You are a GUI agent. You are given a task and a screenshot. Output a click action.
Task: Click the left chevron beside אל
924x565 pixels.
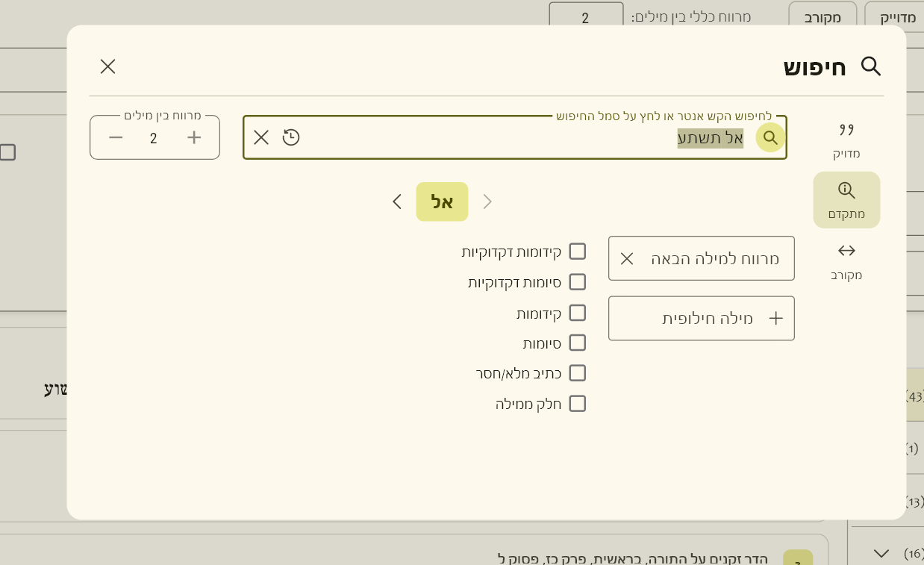tap(397, 202)
